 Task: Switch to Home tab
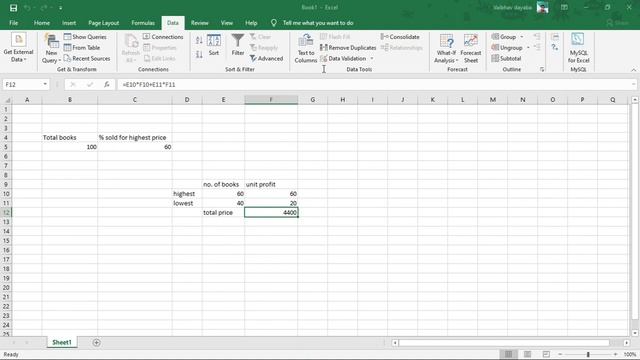(42, 23)
